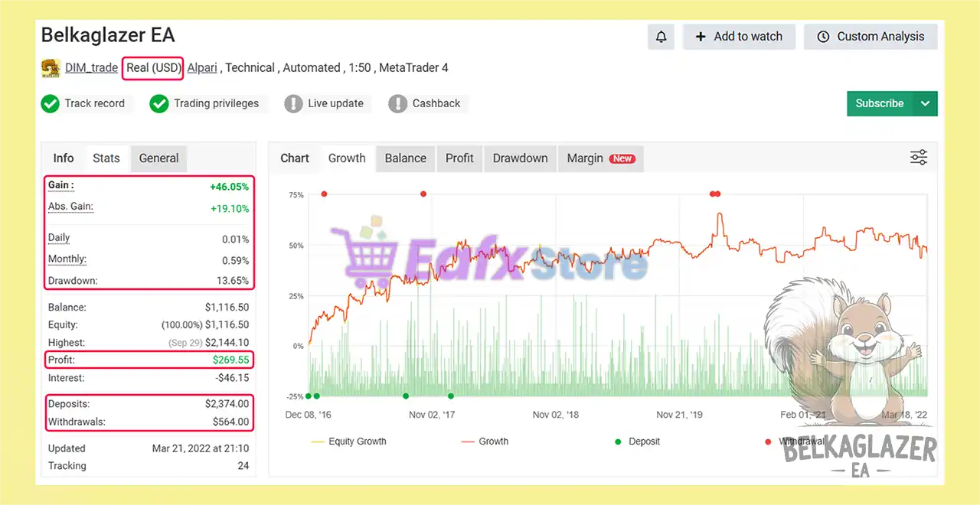Click the DIM_trade avatar image
The image size is (980, 505).
click(x=51, y=68)
